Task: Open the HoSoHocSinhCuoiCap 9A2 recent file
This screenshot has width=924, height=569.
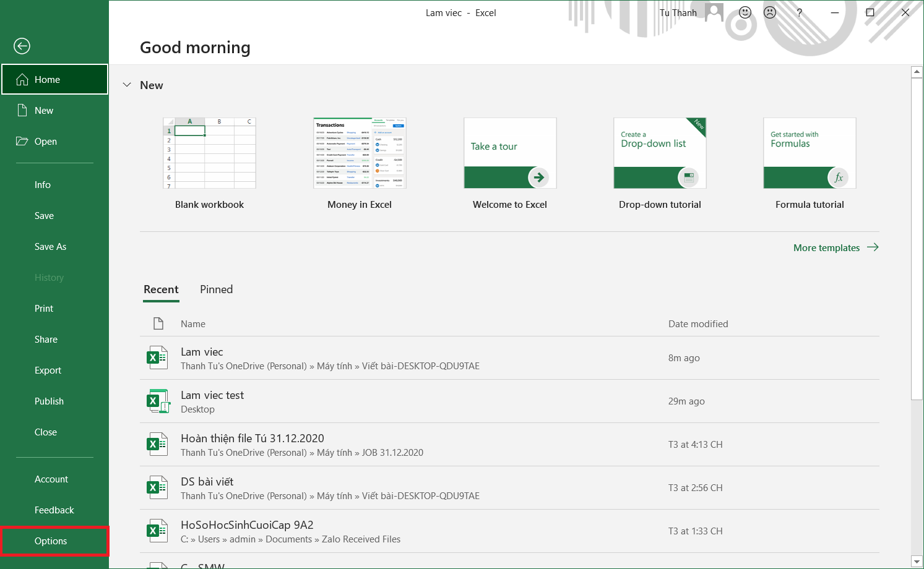Action: point(247,525)
